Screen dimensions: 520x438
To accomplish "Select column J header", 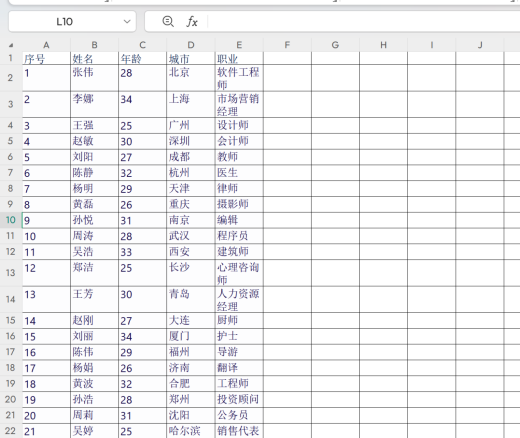I will pyautogui.click(x=480, y=45).
